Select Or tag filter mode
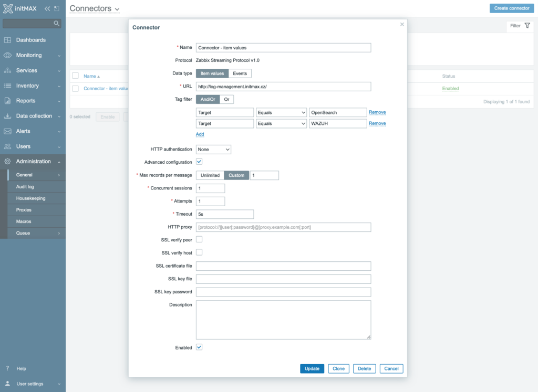 (226, 99)
